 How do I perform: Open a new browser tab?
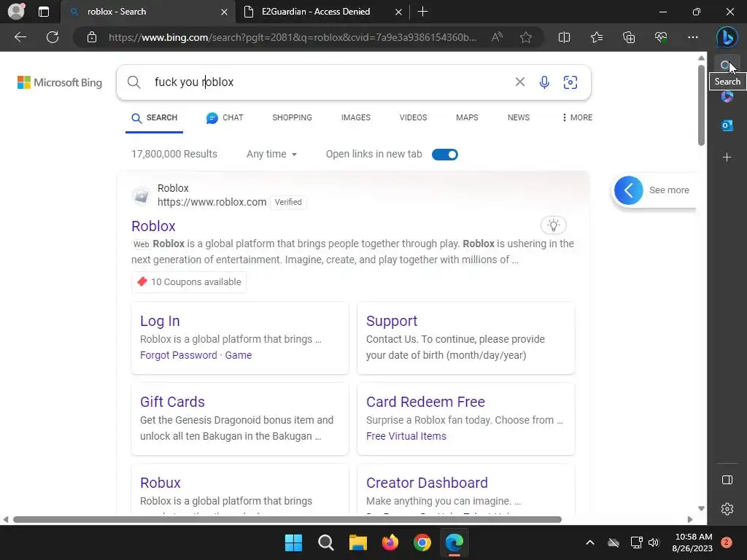pyautogui.click(x=422, y=12)
